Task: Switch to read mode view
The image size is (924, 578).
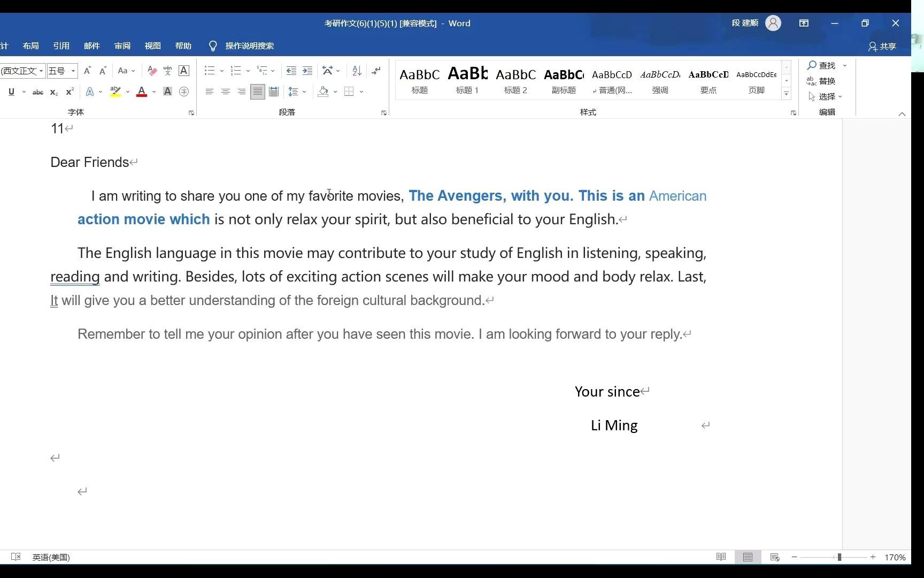Action: pos(721,557)
